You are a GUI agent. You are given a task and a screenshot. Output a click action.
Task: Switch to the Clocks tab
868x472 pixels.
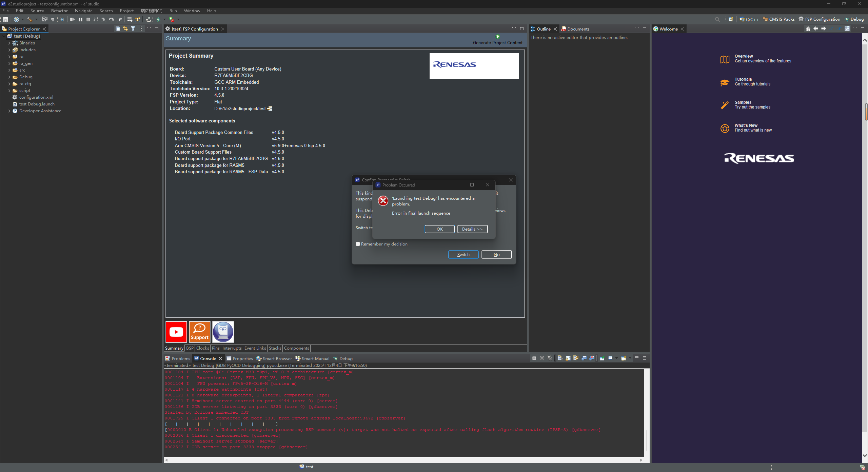(202, 348)
